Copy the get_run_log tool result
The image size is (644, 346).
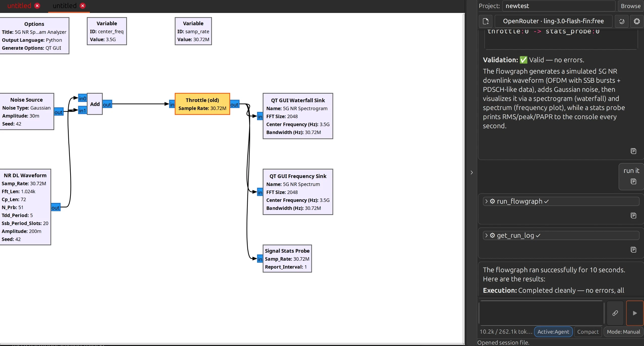click(x=633, y=250)
